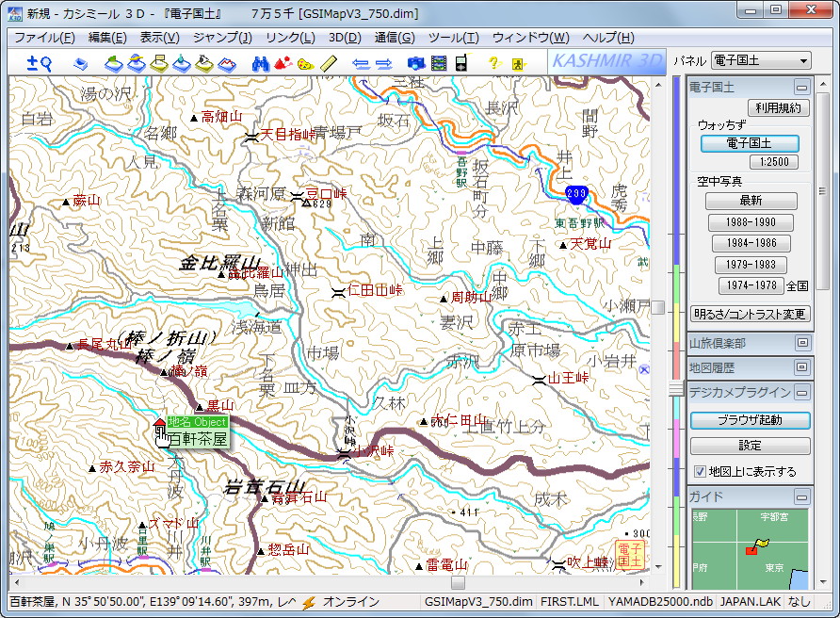Select the 電子国土 map button
This screenshot has height=618, width=840.
750,143
